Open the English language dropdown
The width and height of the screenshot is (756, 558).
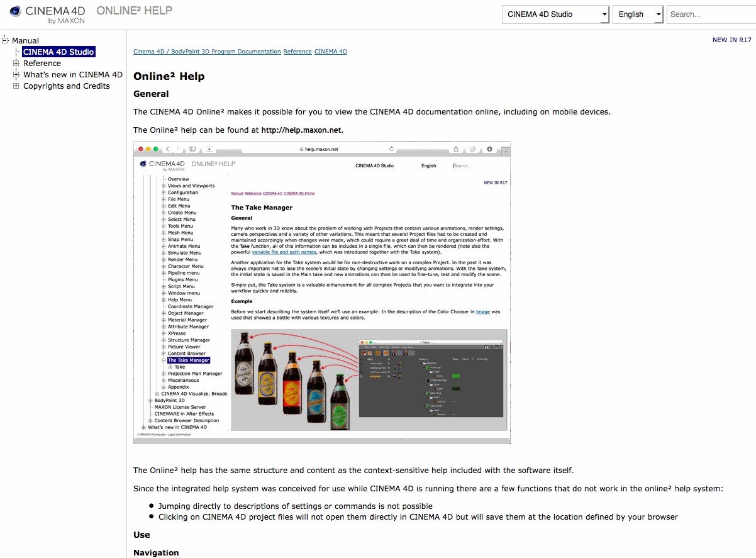pyautogui.click(x=638, y=14)
